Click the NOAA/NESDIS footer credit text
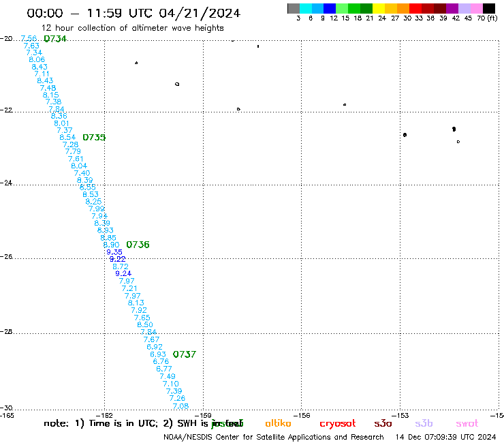This screenshot has width=504, height=443. point(274,437)
